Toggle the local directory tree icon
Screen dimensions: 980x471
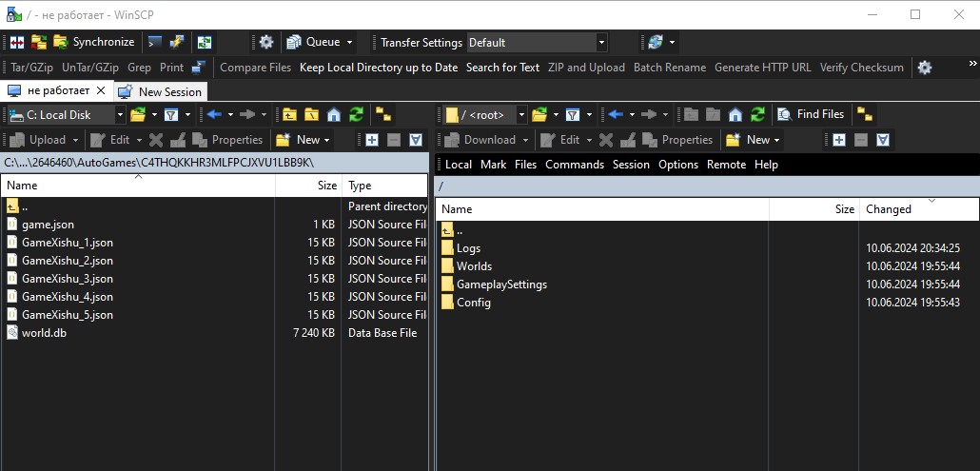[x=383, y=114]
